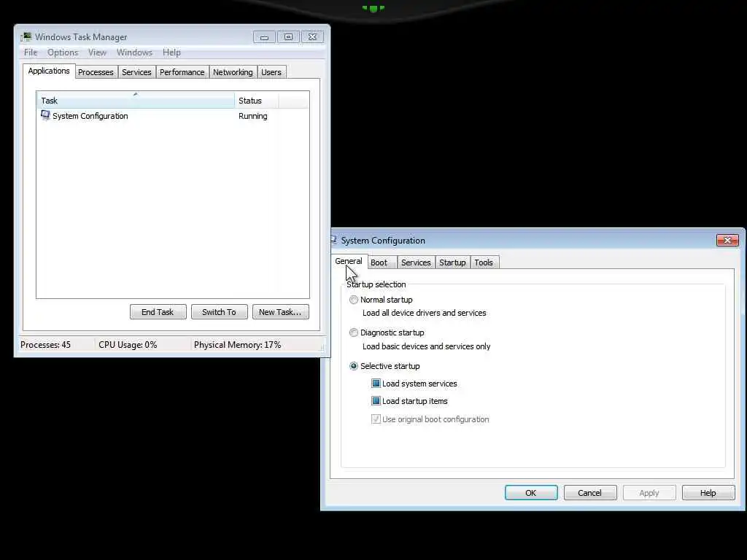747x560 pixels.
Task: Close the Windows Task Manager window
Action: pos(312,37)
